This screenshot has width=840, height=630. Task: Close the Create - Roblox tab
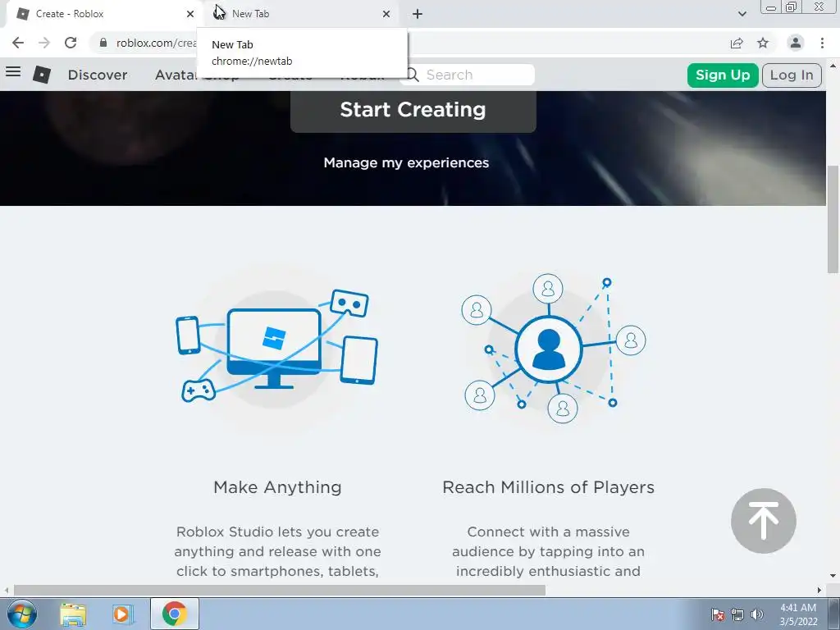(x=190, y=14)
